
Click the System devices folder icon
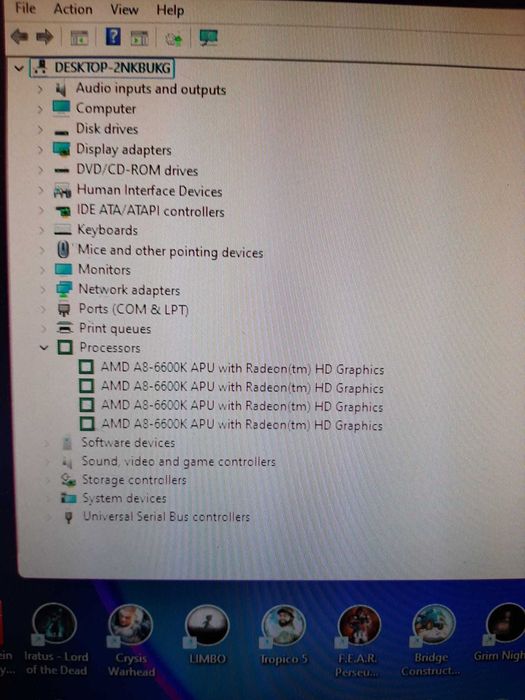tap(69, 498)
